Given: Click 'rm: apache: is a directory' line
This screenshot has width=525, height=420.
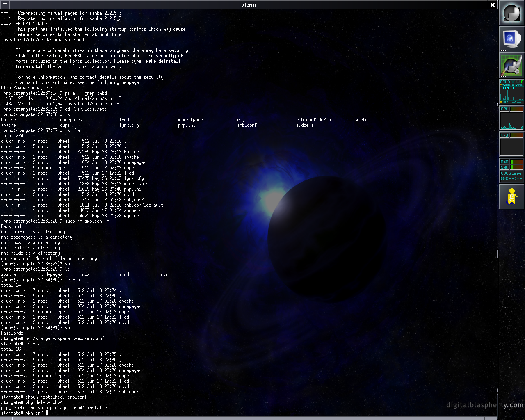Looking at the screenshot, I should pyautogui.click(x=33, y=232).
